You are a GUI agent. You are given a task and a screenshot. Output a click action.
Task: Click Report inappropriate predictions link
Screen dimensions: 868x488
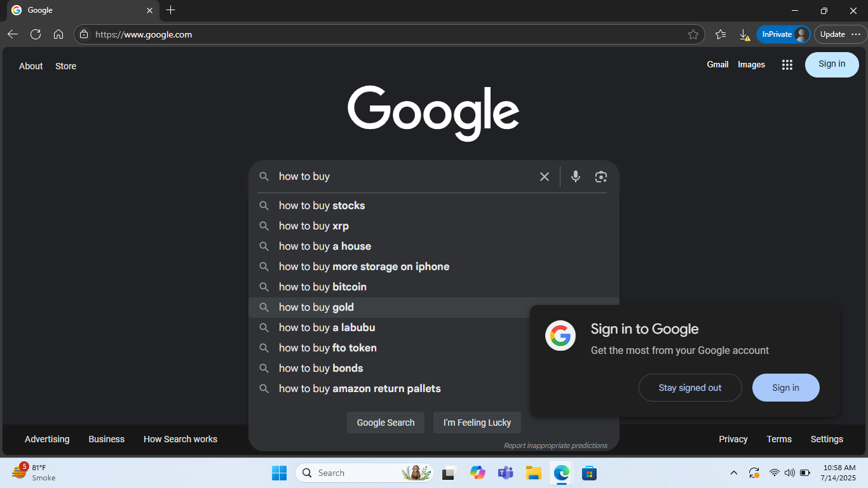pos(555,445)
